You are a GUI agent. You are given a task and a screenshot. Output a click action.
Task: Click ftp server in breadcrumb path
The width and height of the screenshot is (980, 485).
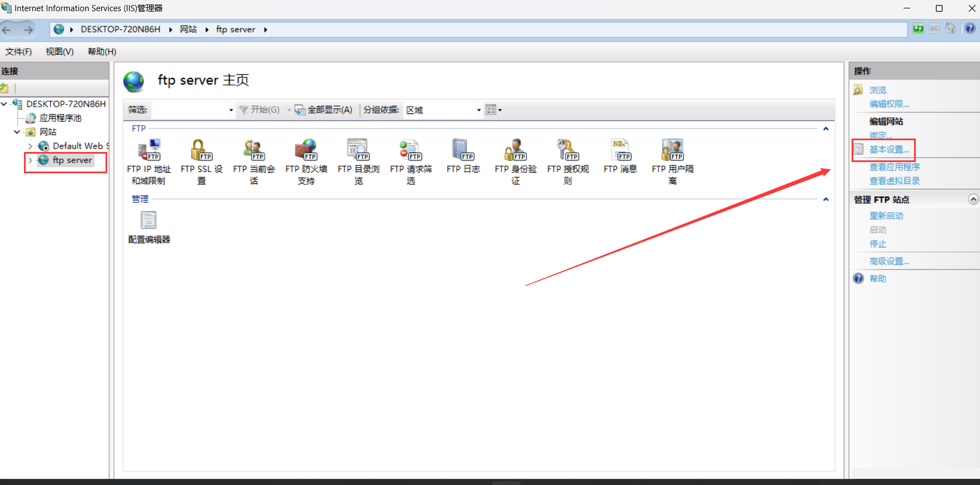(236, 29)
